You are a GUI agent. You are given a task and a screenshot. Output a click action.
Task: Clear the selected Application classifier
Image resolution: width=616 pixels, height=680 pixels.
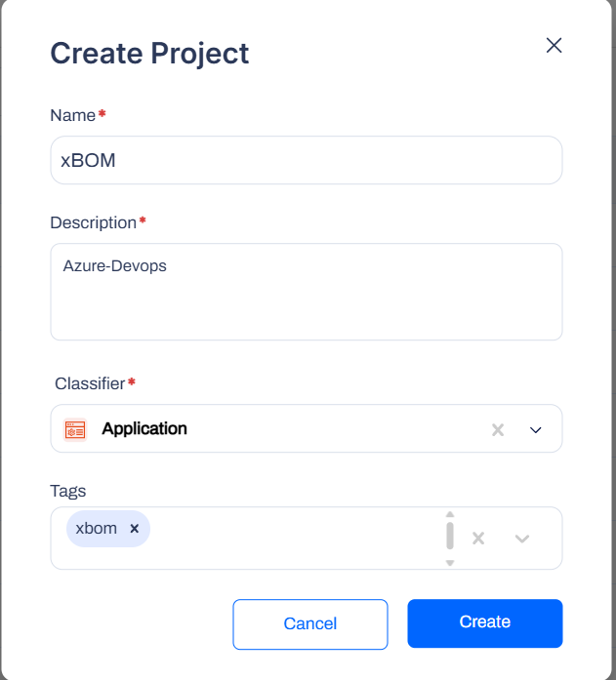(498, 430)
